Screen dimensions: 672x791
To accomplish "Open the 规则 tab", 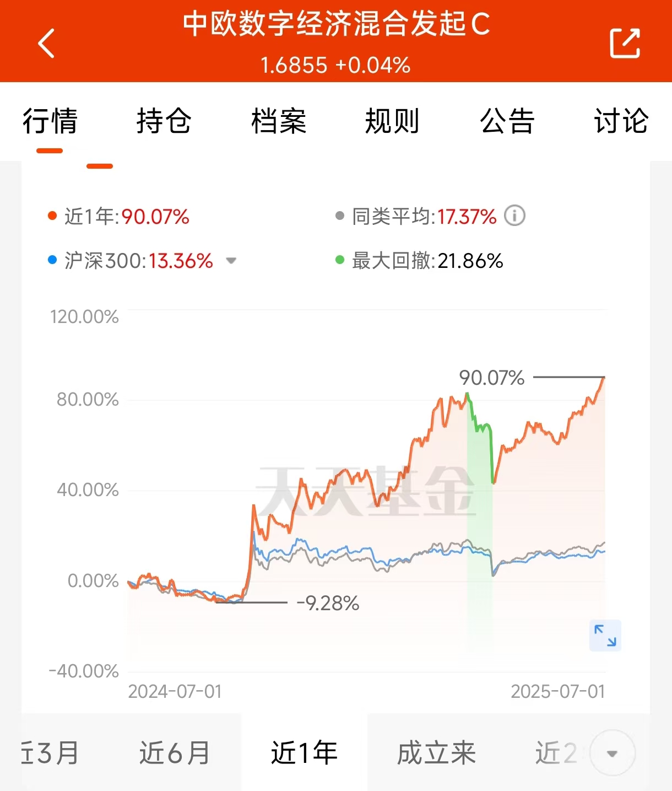I will (392, 121).
